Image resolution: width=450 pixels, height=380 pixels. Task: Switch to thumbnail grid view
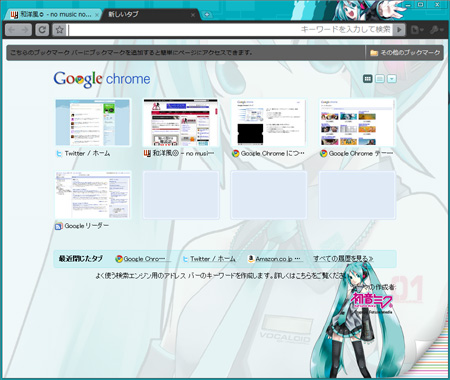(x=367, y=79)
